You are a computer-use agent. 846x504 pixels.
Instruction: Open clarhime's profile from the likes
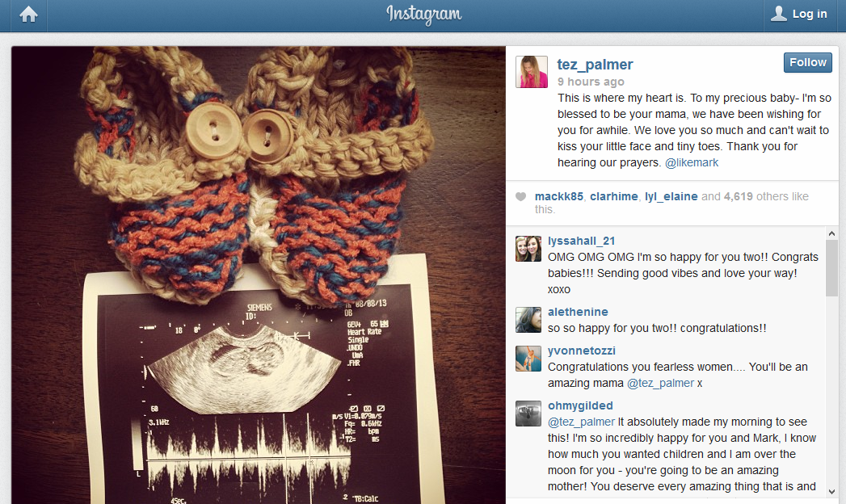pos(614,197)
